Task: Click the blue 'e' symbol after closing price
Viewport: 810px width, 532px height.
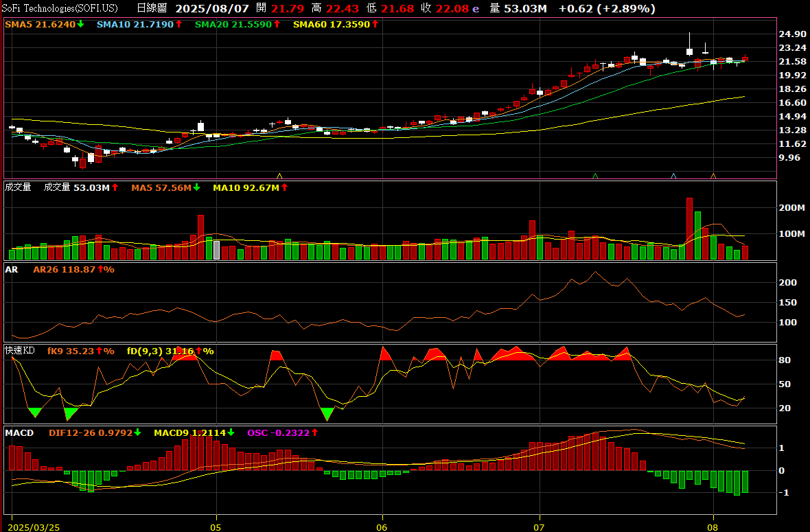Action: tap(475, 9)
